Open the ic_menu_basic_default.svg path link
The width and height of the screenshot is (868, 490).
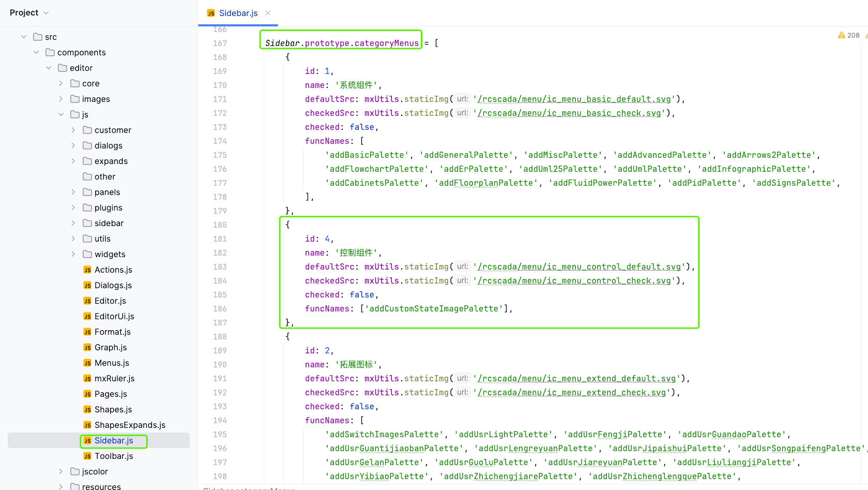[x=574, y=99]
